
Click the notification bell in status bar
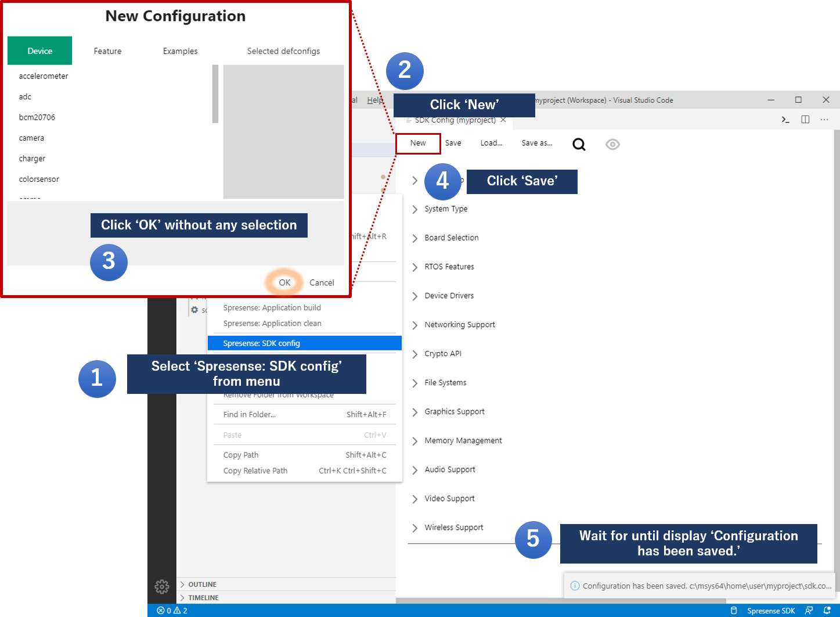[827, 611]
